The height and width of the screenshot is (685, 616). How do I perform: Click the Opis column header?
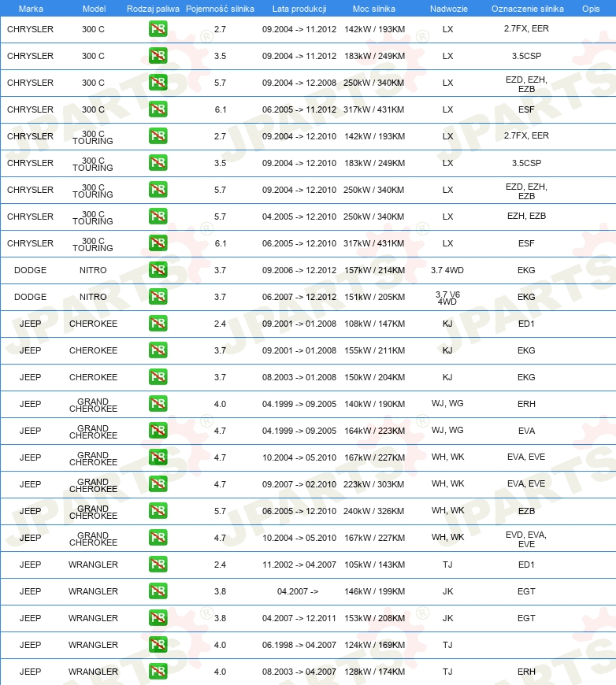tap(591, 9)
